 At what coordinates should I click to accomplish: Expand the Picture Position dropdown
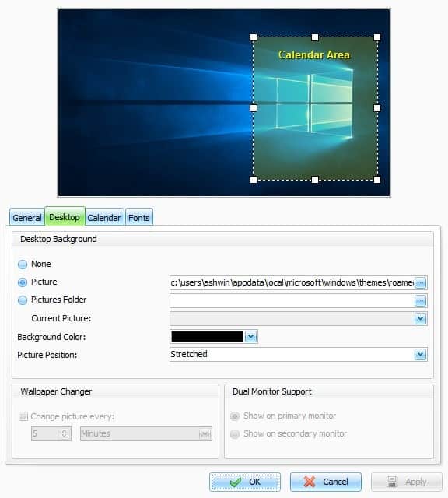(x=420, y=355)
